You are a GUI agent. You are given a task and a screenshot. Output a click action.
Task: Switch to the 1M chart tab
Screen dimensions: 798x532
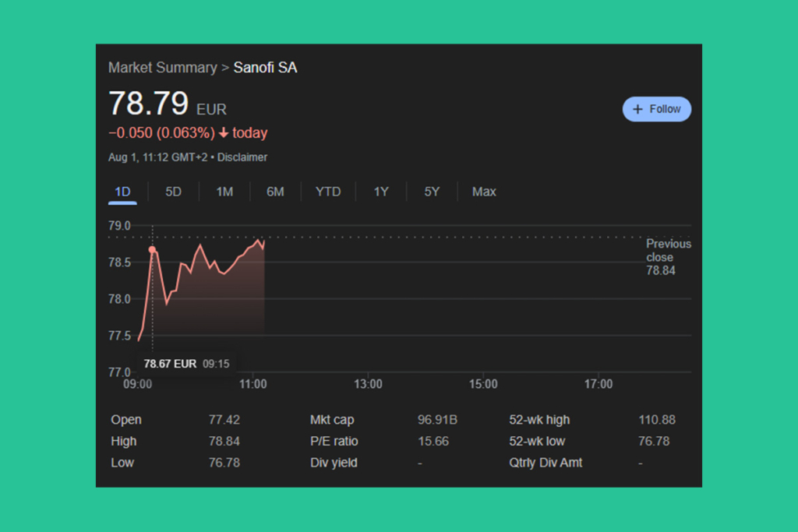pos(224,192)
